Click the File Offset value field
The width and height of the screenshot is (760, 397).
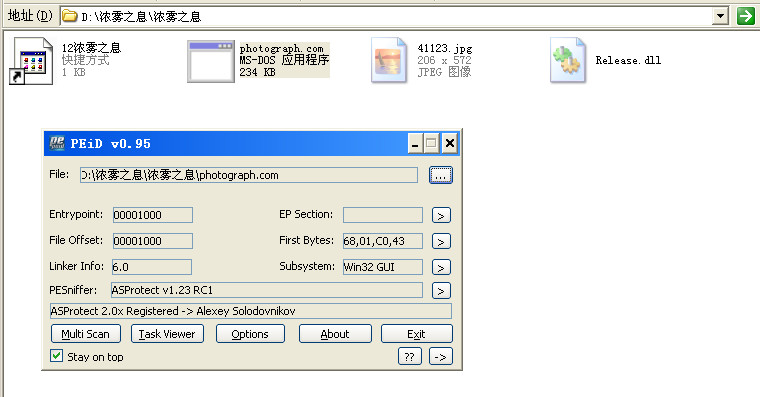(x=153, y=241)
